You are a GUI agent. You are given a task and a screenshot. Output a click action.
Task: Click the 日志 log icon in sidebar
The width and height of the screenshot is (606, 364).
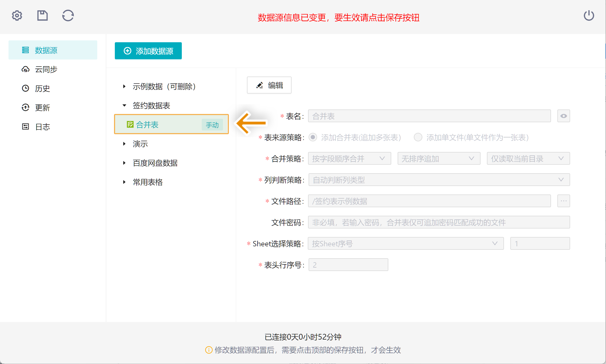click(26, 127)
